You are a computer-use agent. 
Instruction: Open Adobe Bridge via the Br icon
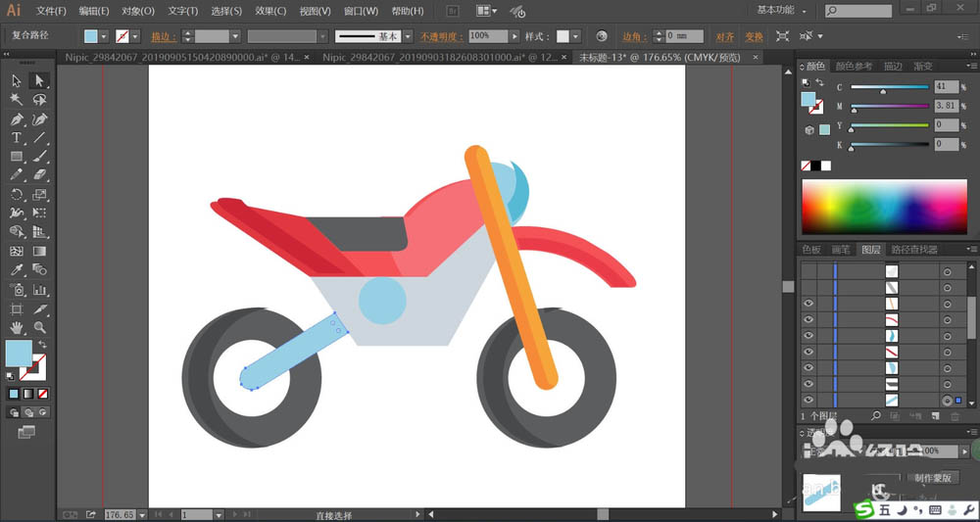454,11
